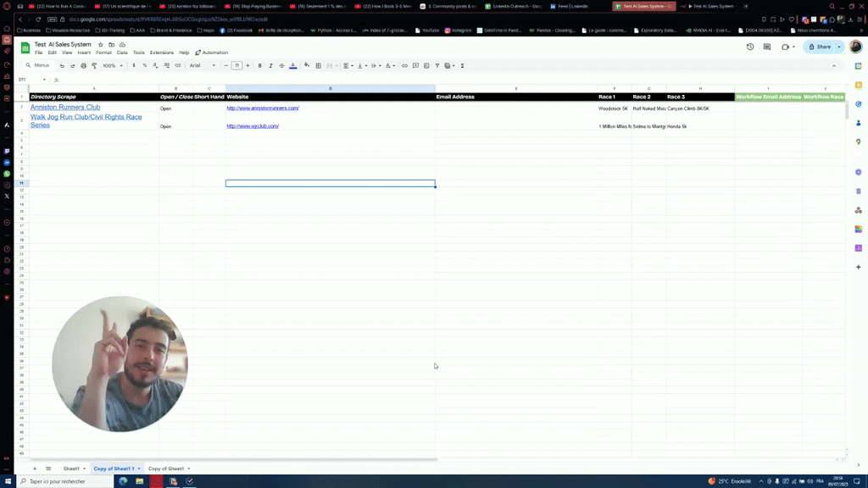
Task: Add a new sheet plus icon
Action: [x=34, y=469]
